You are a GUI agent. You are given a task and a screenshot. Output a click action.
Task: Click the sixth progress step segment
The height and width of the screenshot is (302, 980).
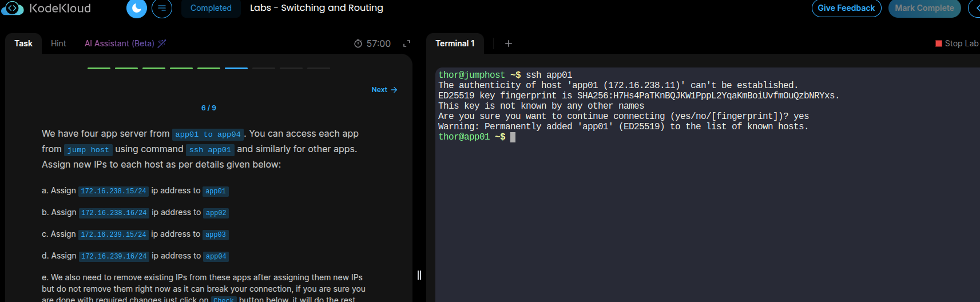tap(236, 68)
